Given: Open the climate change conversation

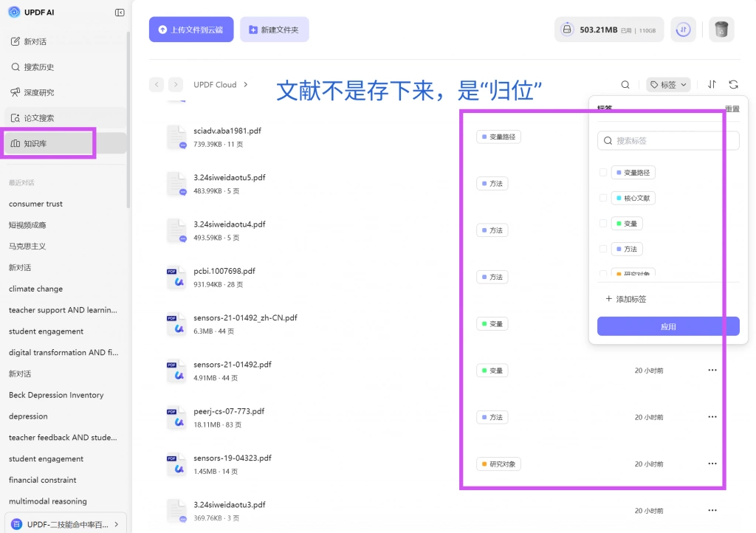Looking at the screenshot, I should point(35,289).
